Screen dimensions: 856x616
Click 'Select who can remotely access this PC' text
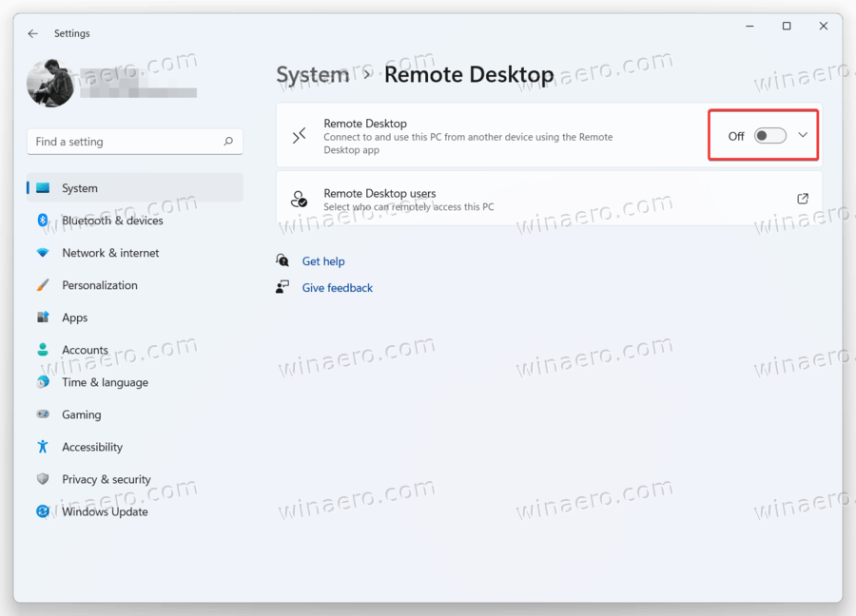408,207
